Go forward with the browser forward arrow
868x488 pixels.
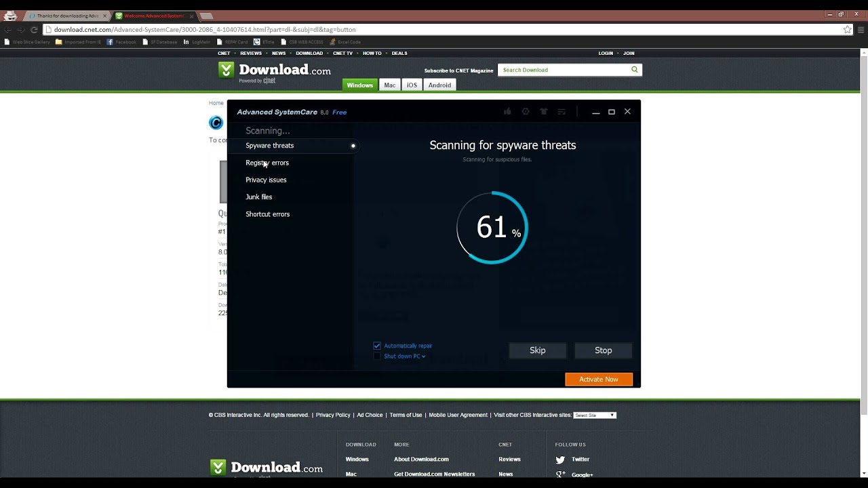21,30
